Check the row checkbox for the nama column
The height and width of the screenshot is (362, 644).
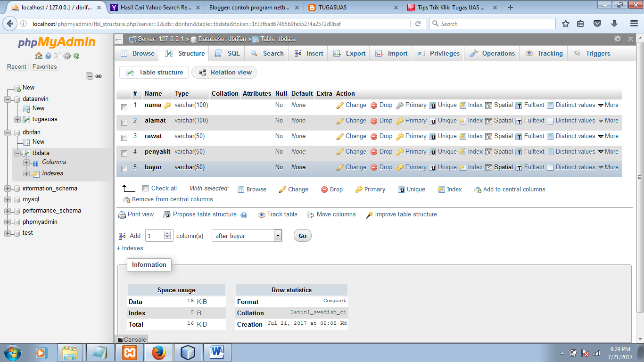pyautogui.click(x=124, y=107)
